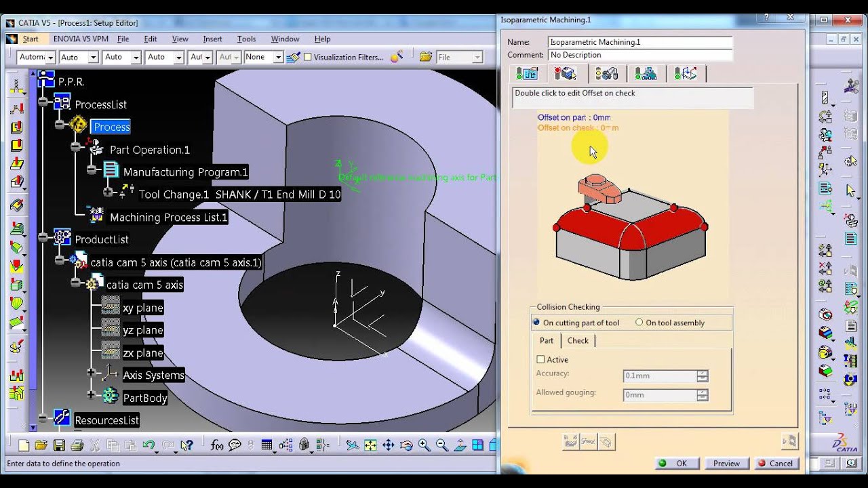Image resolution: width=868 pixels, height=488 pixels.
Task: Open the Tool tab with yellow light
Action: [606, 73]
